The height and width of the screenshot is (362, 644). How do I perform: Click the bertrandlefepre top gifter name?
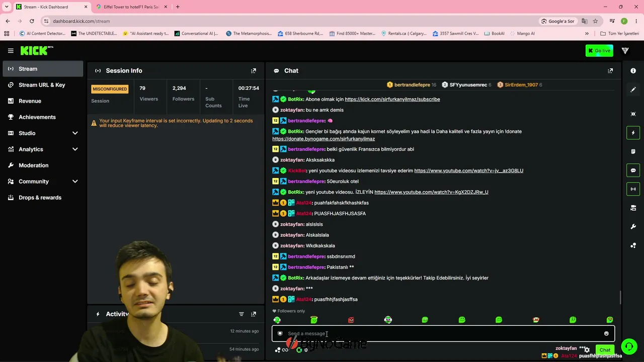coord(412,85)
